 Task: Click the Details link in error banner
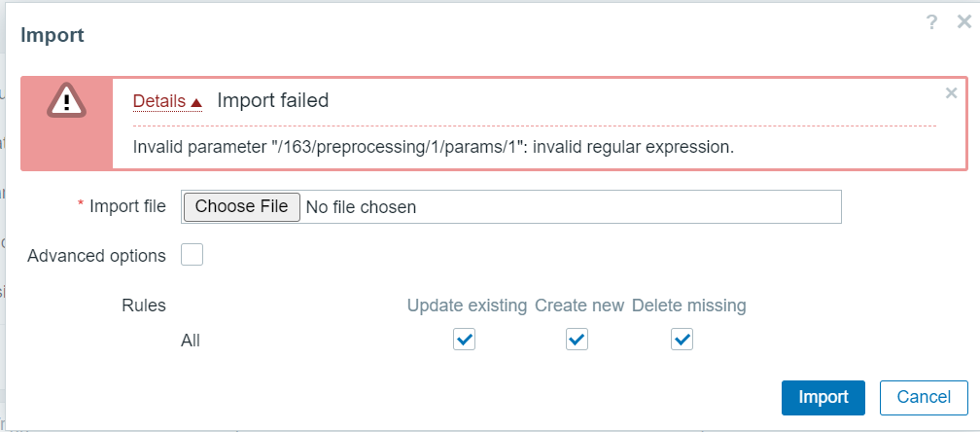pos(159,101)
